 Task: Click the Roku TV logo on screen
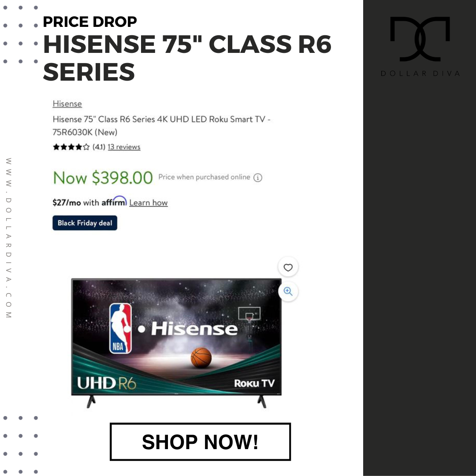click(254, 383)
